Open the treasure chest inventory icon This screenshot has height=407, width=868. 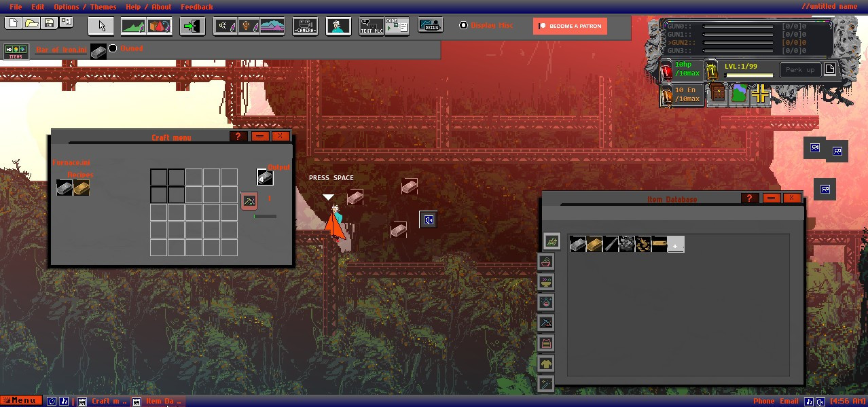[717, 94]
